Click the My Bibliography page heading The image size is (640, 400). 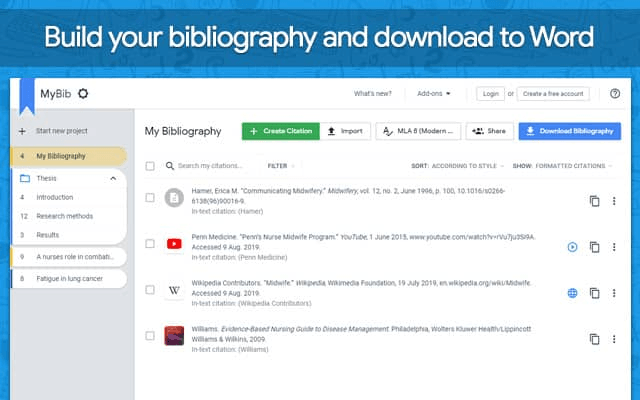click(x=183, y=131)
